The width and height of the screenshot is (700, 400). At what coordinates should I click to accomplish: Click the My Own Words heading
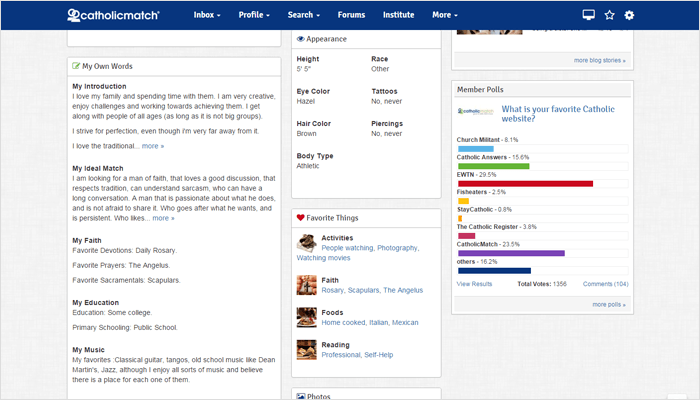coord(107,66)
